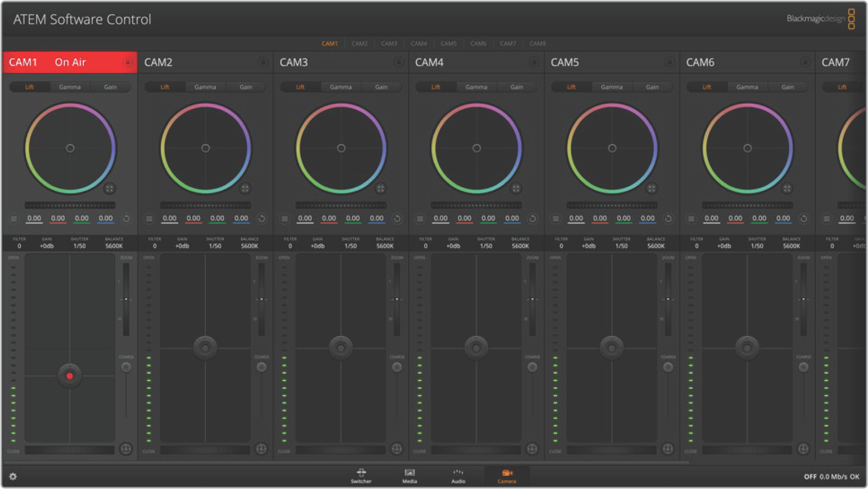868x489 pixels.
Task: Click CAM4 iris control knob
Action: [476, 347]
